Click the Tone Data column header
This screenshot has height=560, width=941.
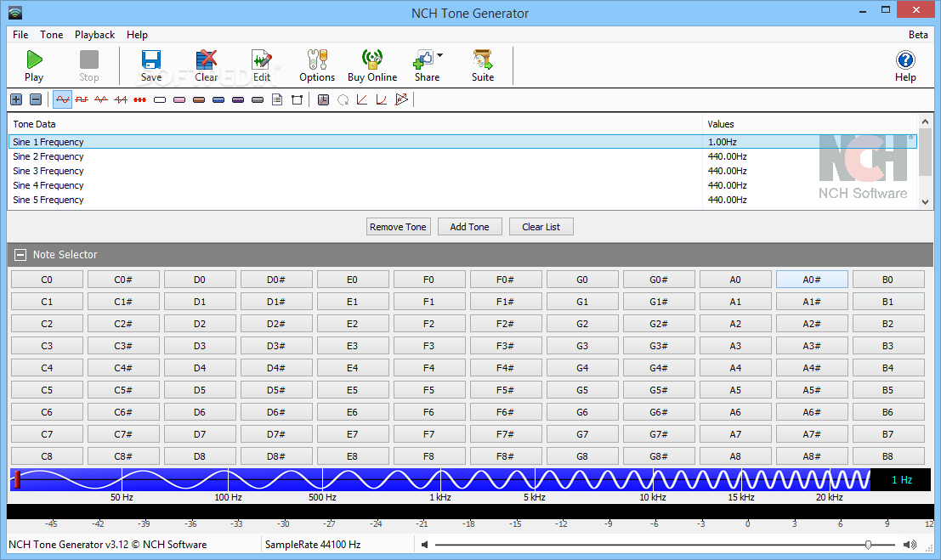(34, 124)
